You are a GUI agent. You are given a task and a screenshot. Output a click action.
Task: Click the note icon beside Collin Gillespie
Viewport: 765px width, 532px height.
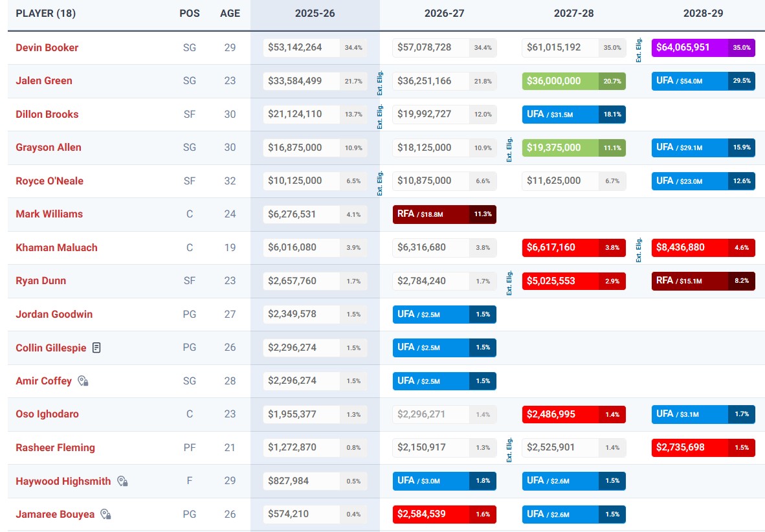click(96, 348)
